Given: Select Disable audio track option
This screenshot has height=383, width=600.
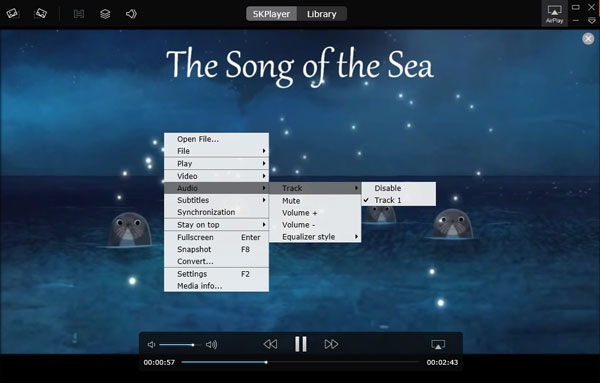Looking at the screenshot, I should point(399,188).
